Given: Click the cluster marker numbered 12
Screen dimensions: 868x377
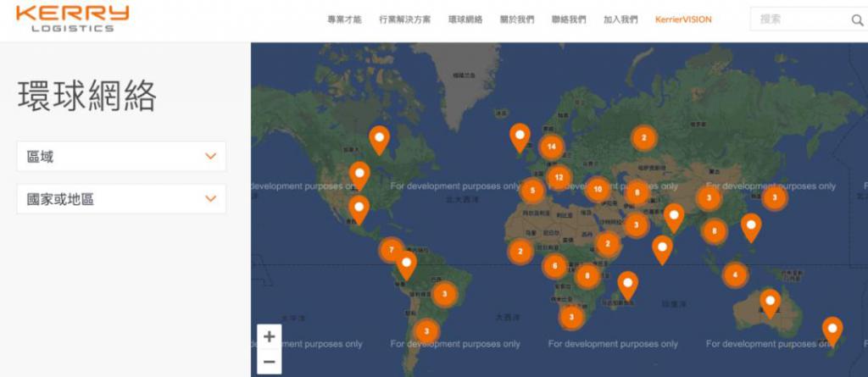Looking at the screenshot, I should [558, 177].
